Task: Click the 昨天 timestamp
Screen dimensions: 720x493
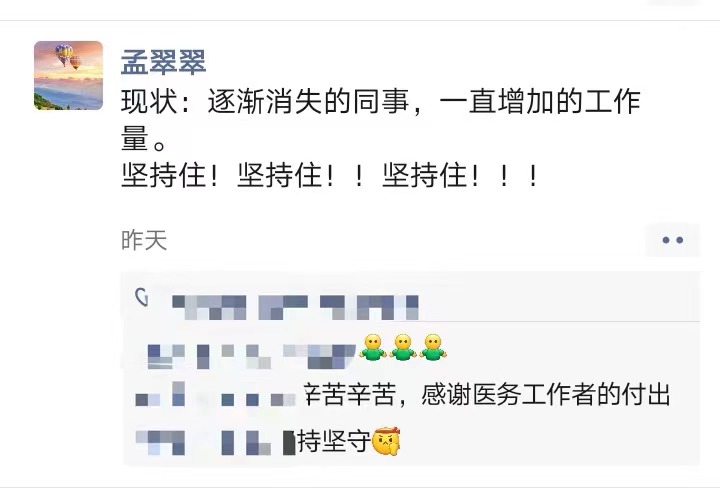Action: [x=144, y=240]
